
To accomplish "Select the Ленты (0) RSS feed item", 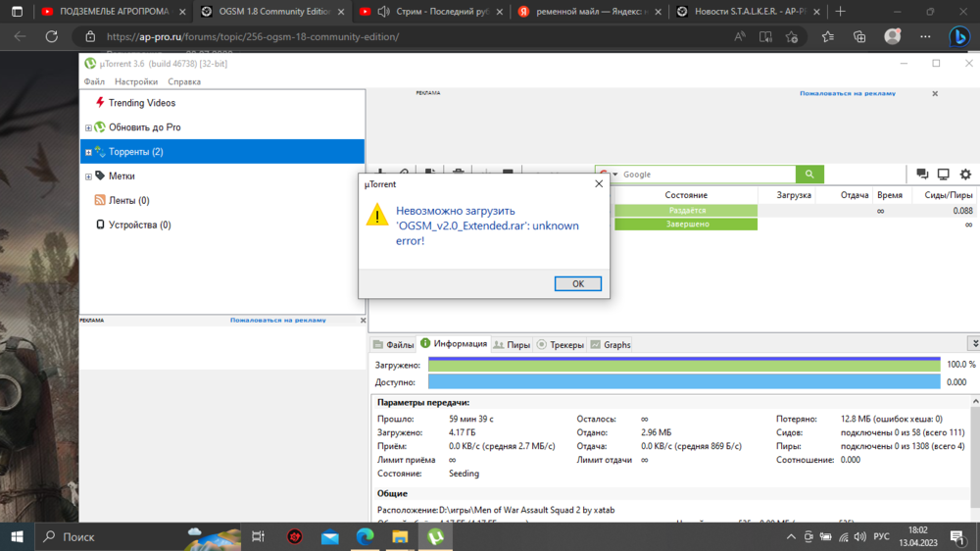I will coord(128,201).
